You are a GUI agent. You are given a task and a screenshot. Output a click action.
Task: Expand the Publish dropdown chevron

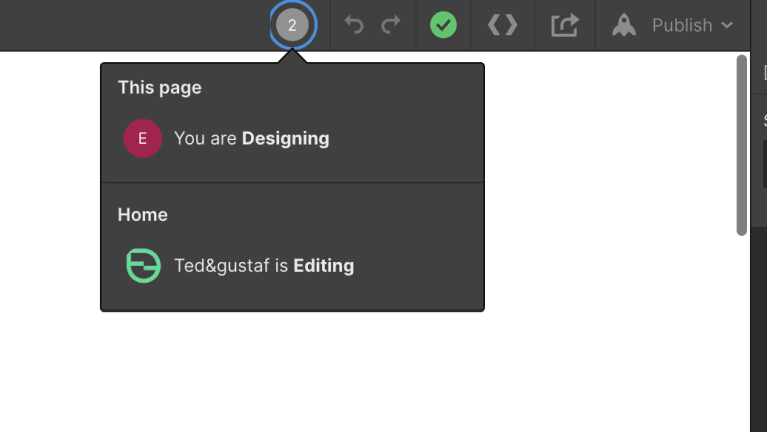coord(727,25)
